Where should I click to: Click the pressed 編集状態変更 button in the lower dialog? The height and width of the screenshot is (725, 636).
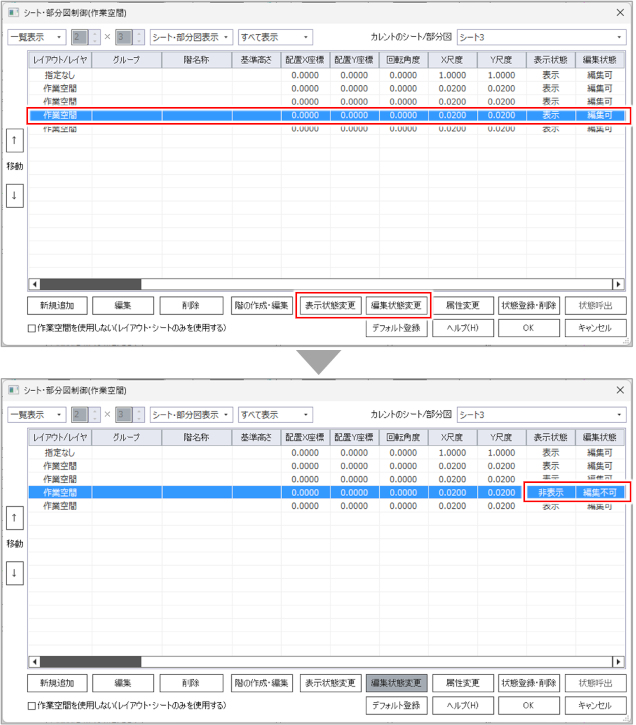click(397, 683)
